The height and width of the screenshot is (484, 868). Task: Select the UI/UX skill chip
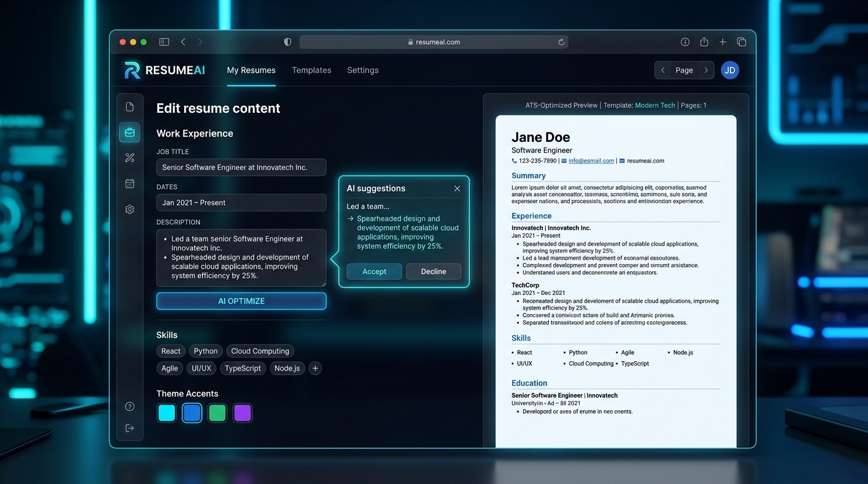point(202,368)
